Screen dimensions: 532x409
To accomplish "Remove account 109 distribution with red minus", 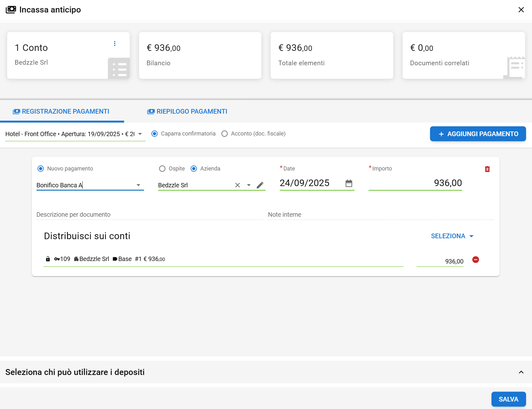I will [x=476, y=260].
